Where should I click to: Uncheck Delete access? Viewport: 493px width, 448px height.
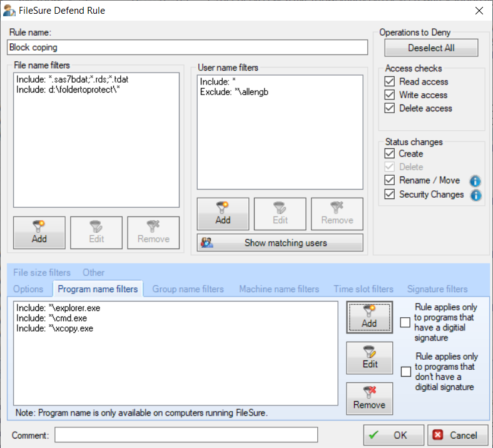(390, 108)
